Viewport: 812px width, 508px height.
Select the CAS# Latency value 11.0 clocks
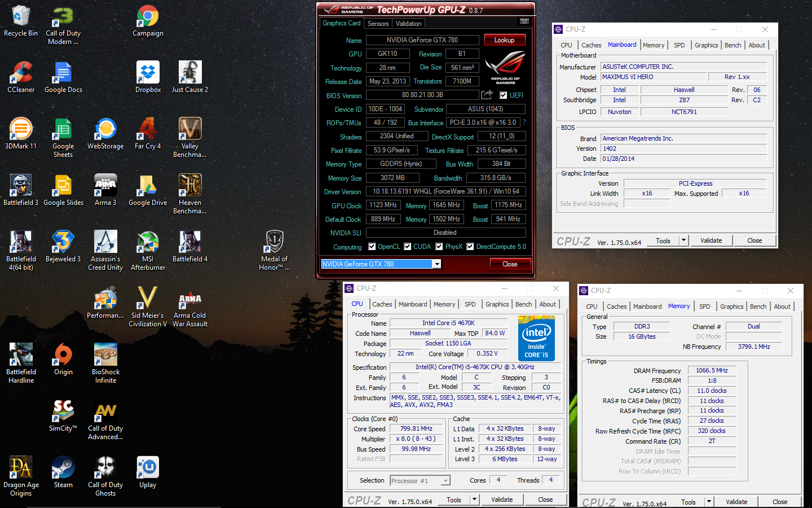click(712, 391)
